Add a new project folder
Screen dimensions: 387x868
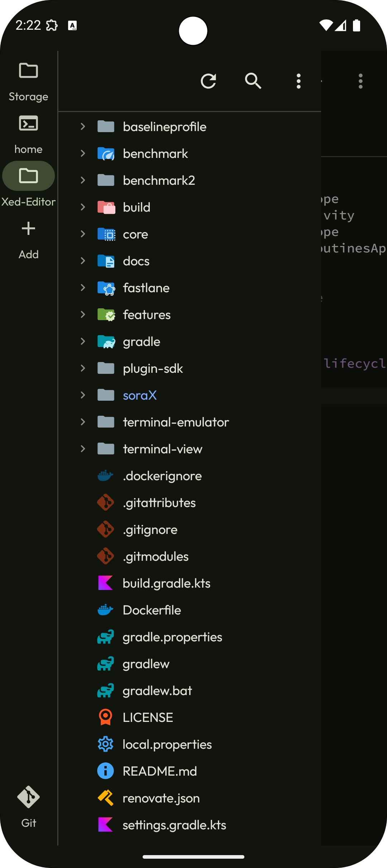coord(28,240)
